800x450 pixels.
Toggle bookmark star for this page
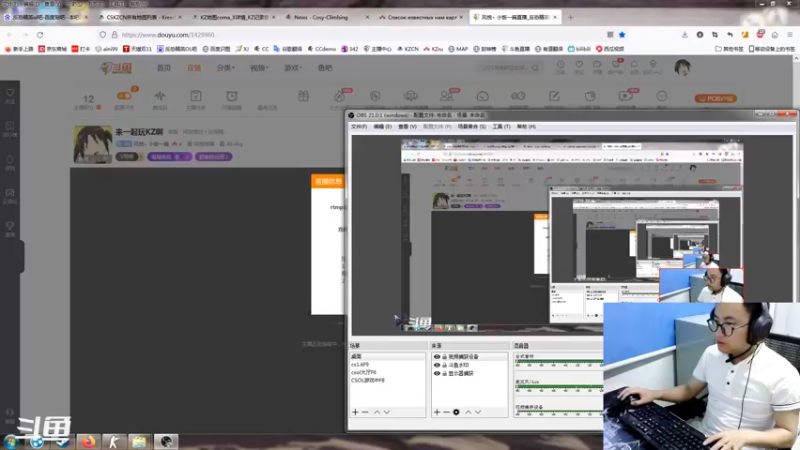(622, 35)
